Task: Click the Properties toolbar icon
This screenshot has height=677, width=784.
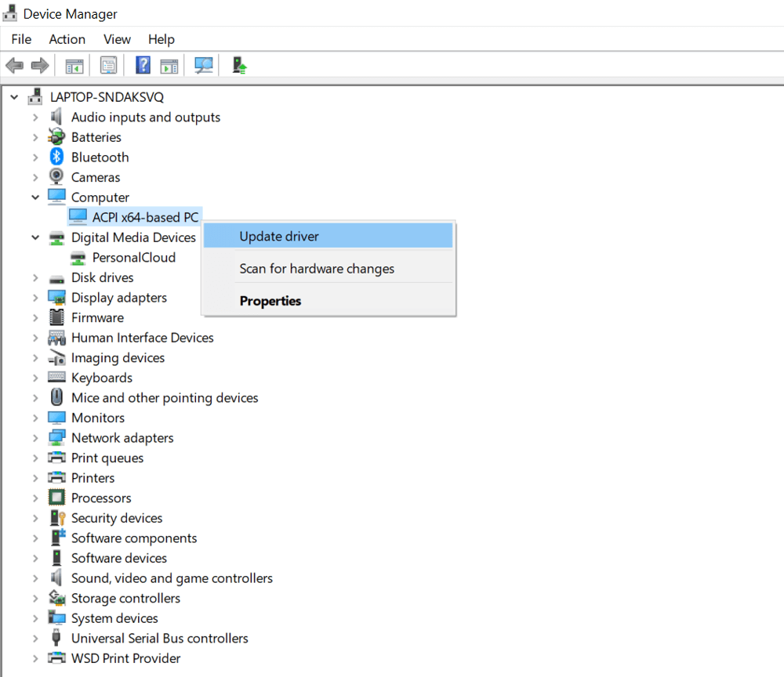Action: point(109,66)
